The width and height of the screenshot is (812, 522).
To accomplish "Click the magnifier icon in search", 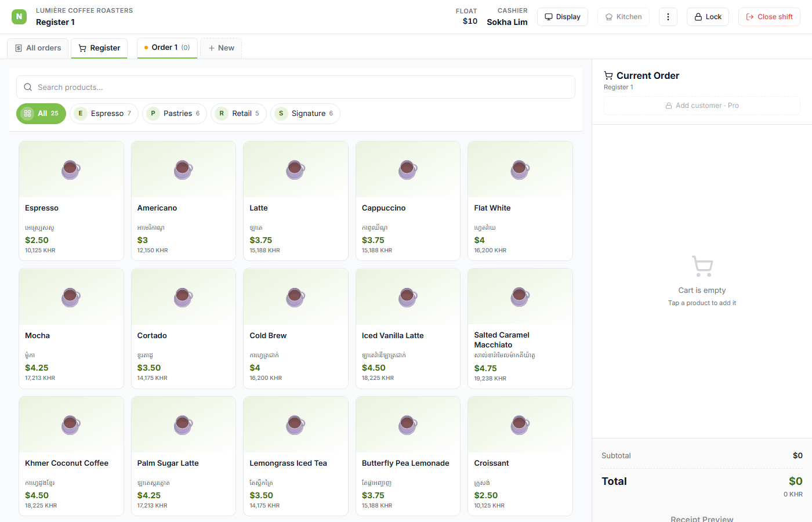I will (x=28, y=87).
